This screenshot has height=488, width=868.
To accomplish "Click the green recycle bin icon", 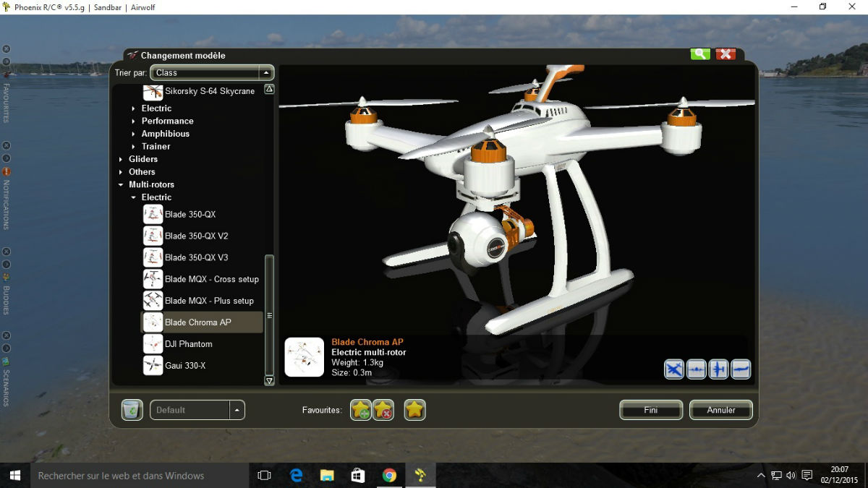I will (x=132, y=410).
